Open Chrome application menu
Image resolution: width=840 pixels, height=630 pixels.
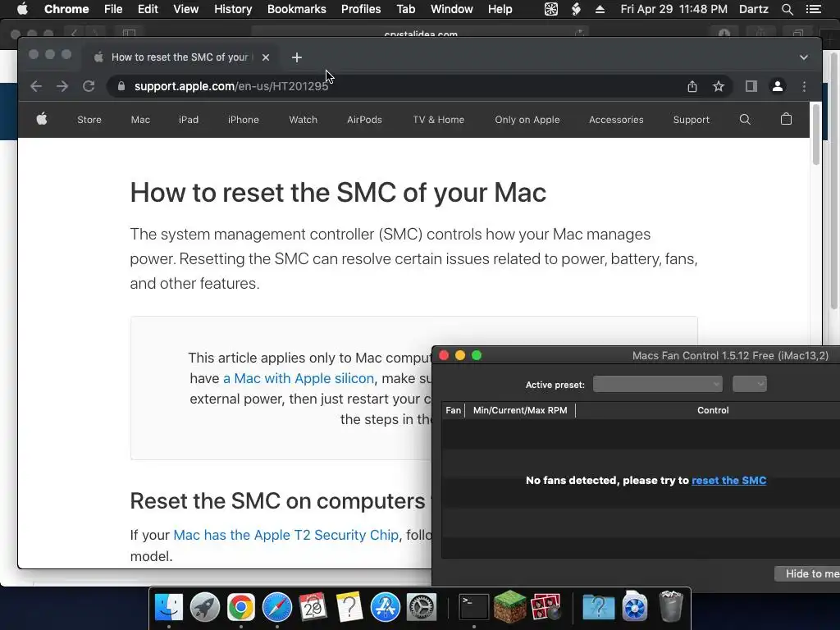66,9
